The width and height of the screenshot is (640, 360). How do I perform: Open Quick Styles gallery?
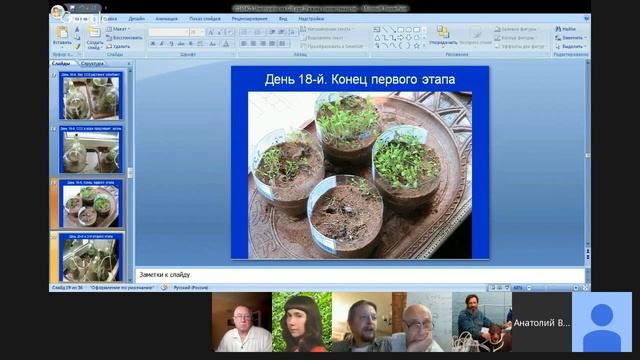(475, 36)
